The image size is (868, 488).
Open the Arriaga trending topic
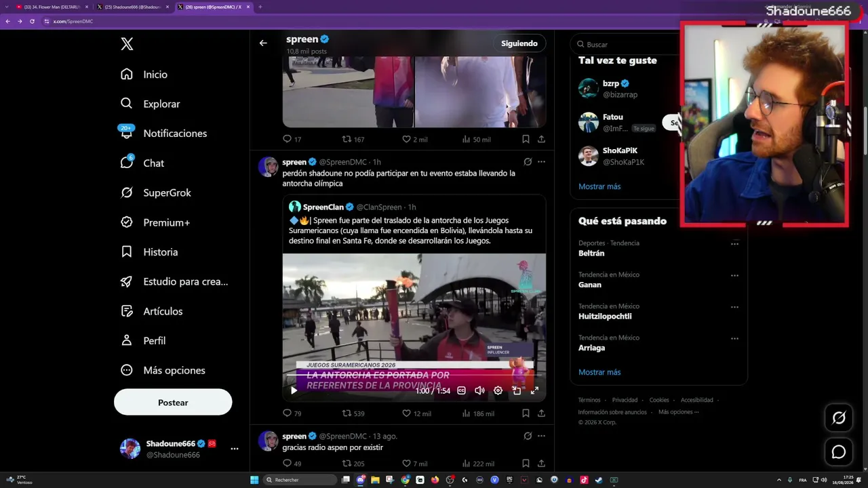coord(591,348)
